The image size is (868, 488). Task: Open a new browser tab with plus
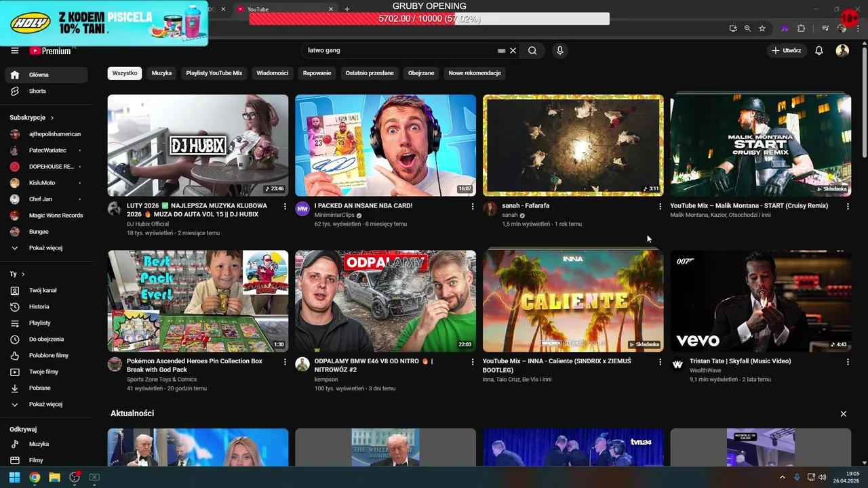tap(347, 9)
